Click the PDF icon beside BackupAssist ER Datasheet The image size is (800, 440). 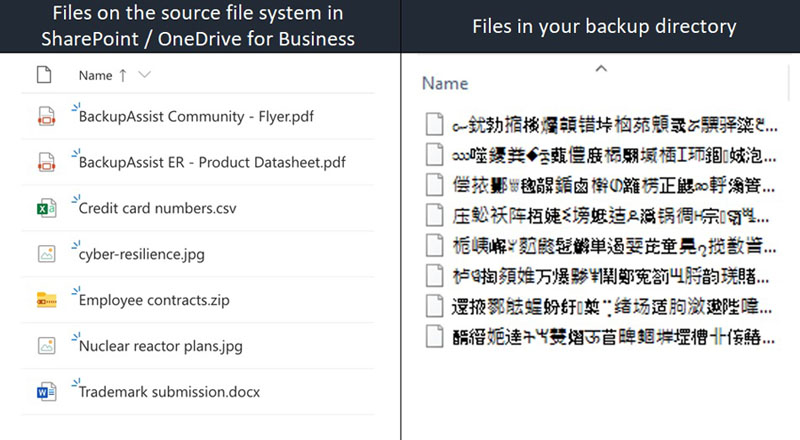tap(46, 162)
